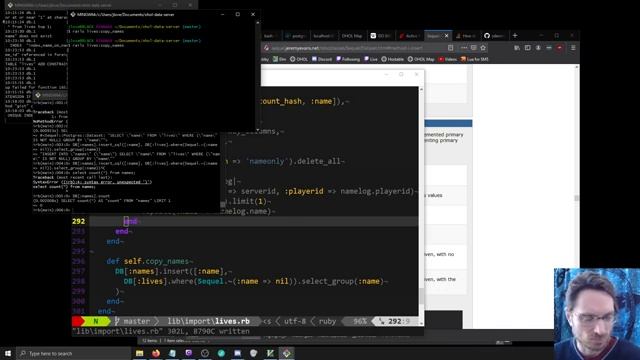This screenshot has width=640, height=360.
Task: Click the red extension icon in toolbar
Action: (560, 48)
